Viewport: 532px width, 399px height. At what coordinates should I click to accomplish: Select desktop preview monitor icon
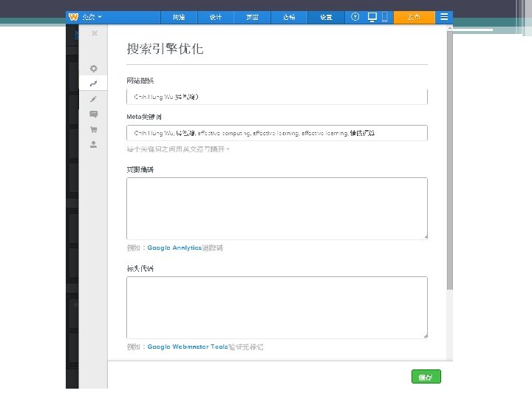click(x=372, y=17)
